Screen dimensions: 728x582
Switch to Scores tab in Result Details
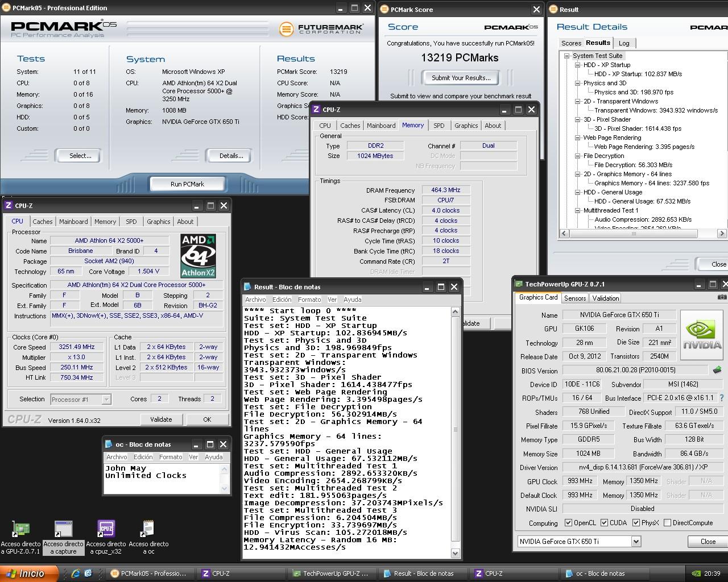coord(571,43)
